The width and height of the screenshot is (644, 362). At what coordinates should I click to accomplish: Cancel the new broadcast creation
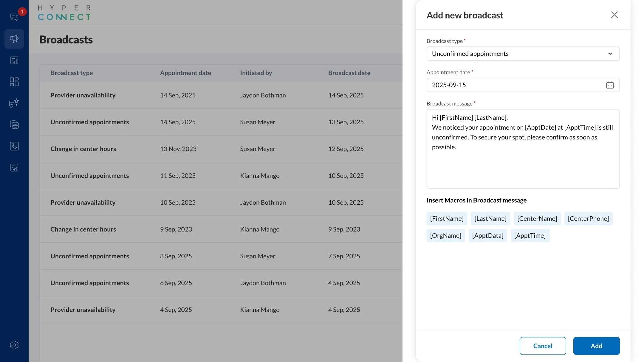[543, 346]
